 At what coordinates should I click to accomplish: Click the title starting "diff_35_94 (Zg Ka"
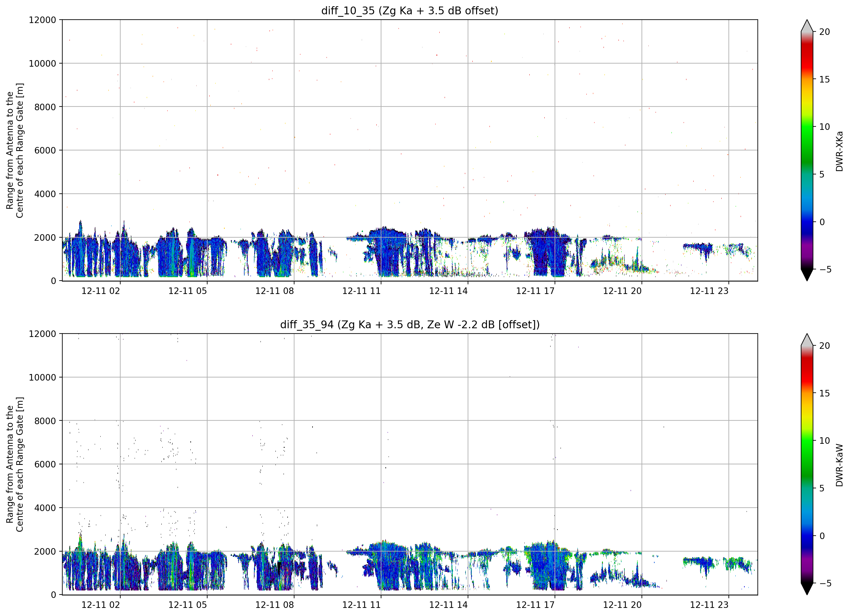pyautogui.click(x=410, y=325)
